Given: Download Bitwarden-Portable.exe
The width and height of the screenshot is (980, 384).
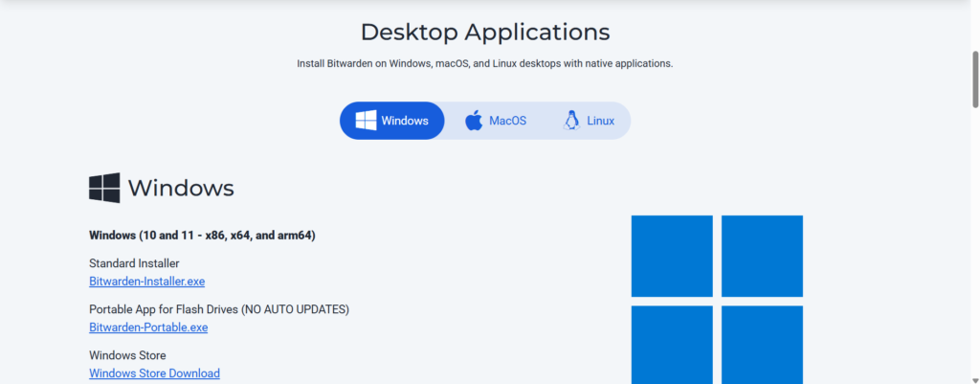Looking at the screenshot, I should tap(148, 328).
